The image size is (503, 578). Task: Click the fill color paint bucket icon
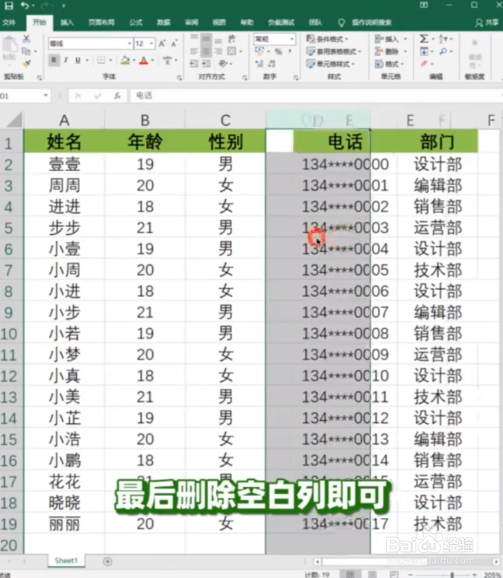tap(125, 60)
